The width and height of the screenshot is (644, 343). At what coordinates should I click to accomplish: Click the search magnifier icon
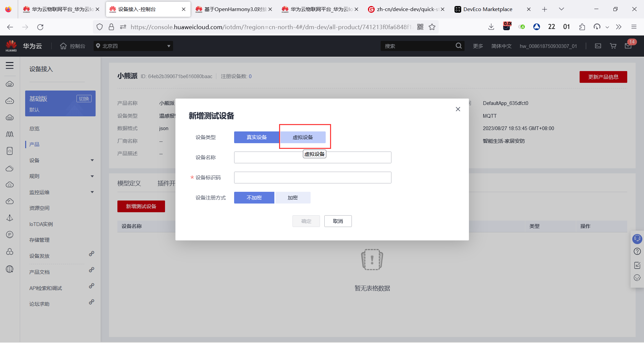[459, 46]
